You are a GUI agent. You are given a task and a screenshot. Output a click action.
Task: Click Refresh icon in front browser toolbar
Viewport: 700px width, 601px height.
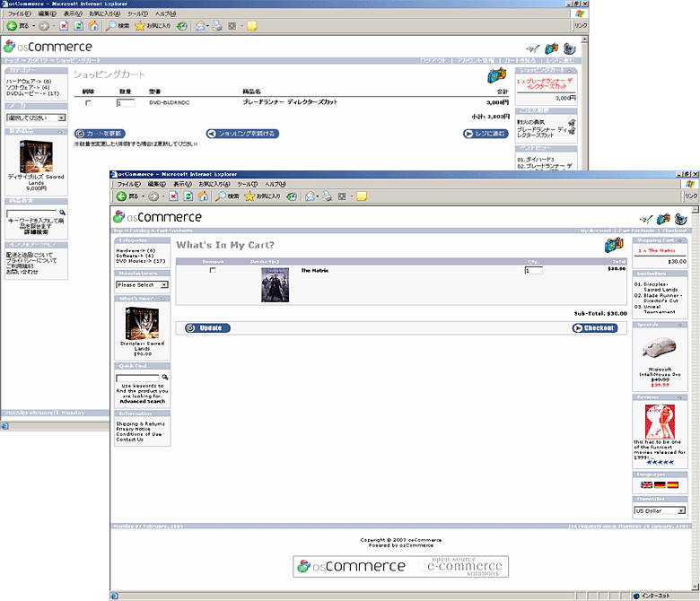click(x=188, y=196)
